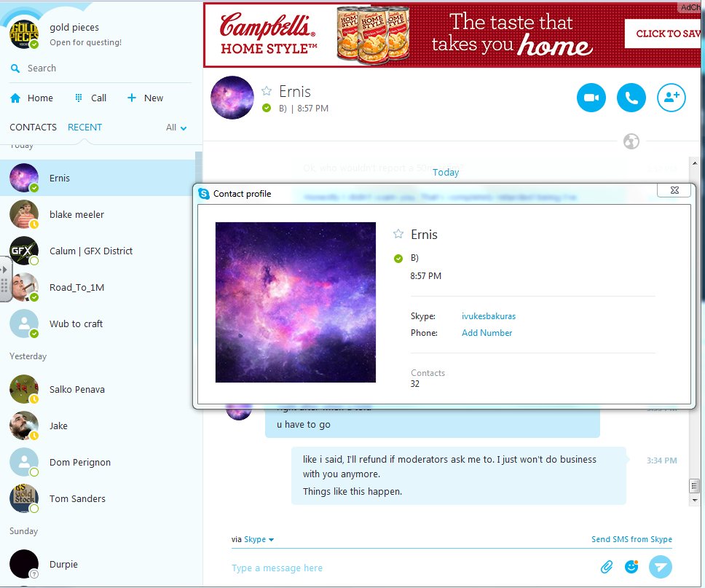Click Salko Penava's avatar
The height and width of the screenshot is (588, 705).
24,389
